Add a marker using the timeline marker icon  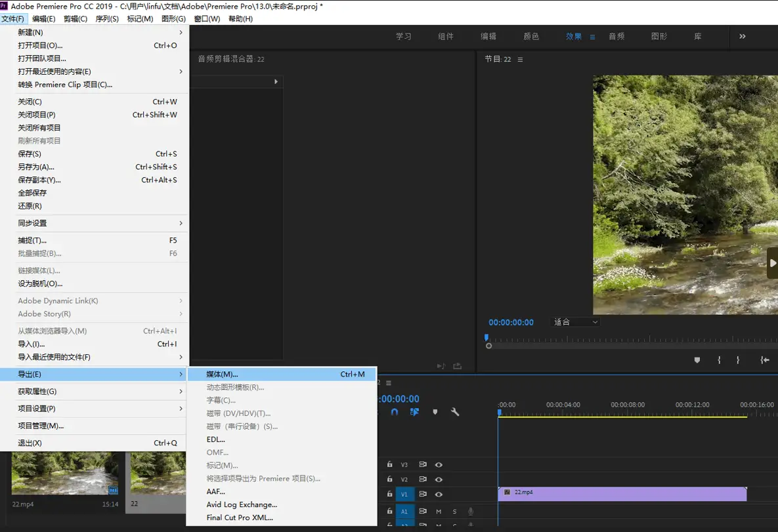tap(435, 412)
